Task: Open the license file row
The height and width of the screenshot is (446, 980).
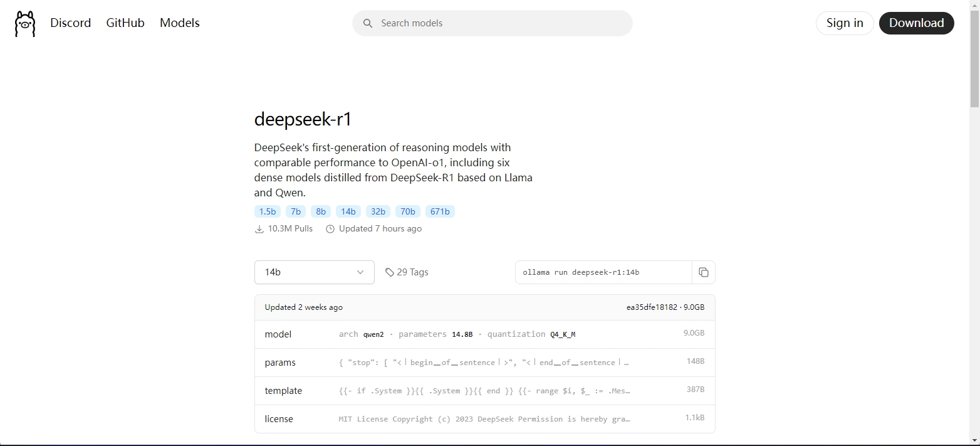Action: point(484,419)
